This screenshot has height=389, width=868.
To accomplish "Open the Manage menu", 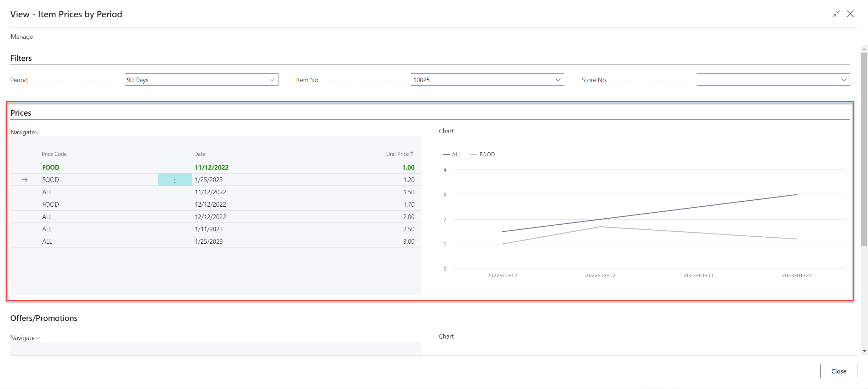I will 22,37.
